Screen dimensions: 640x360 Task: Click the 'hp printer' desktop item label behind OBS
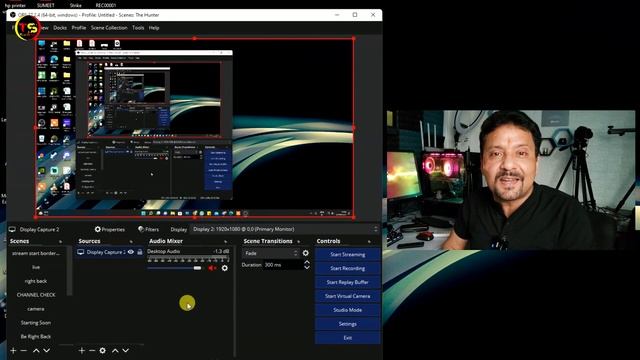pos(15,5)
